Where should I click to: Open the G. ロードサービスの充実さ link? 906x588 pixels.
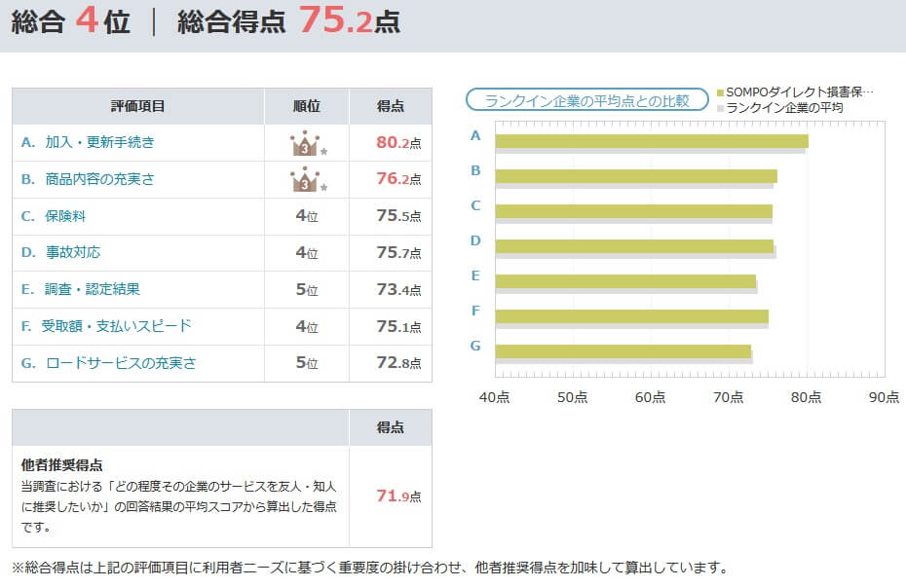point(109,363)
